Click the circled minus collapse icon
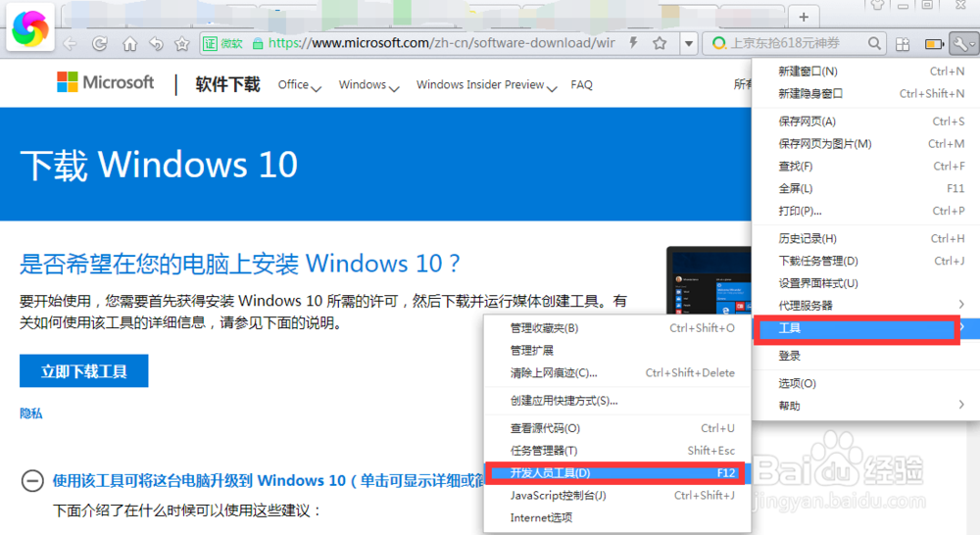The width and height of the screenshot is (980, 535). [32, 481]
